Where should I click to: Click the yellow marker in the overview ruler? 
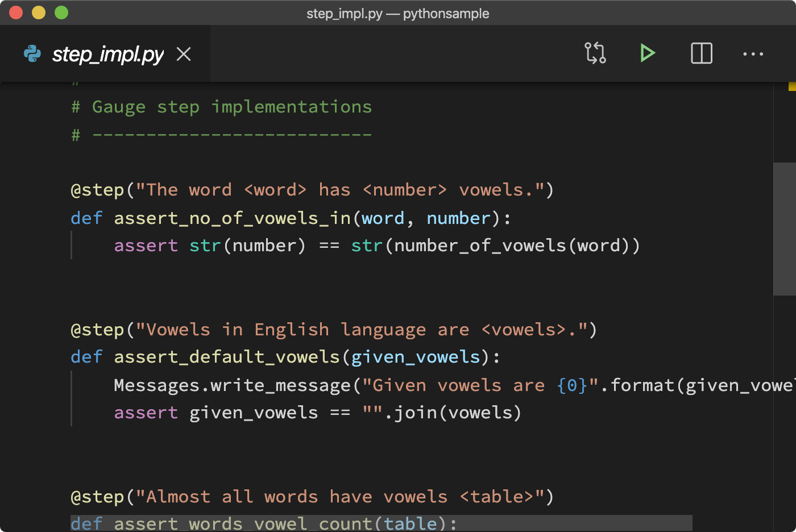point(792,86)
